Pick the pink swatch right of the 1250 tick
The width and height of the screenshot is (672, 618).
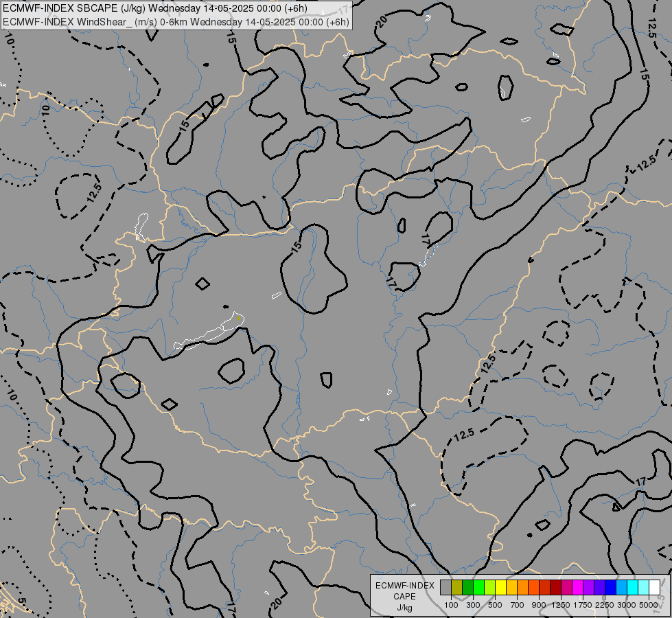pos(566,587)
